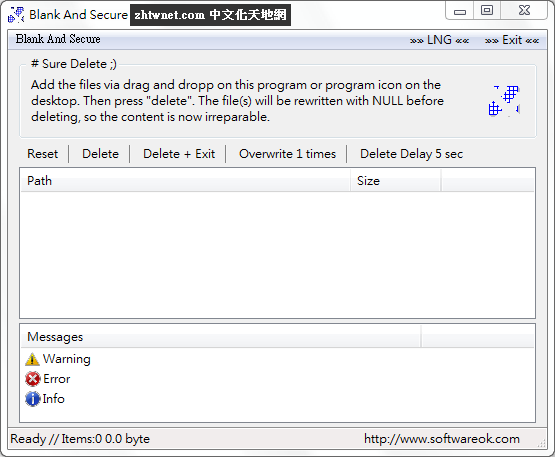Screen dimensions: 555x457
Task: Click the Exit menu item
Action: [512, 40]
